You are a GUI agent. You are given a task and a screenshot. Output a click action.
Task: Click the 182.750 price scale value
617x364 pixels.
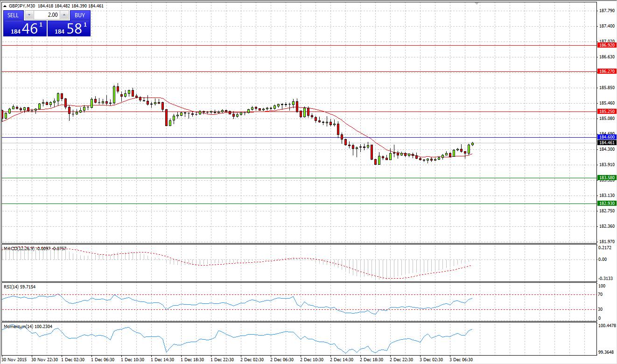pyautogui.click(x=607, y=211)
